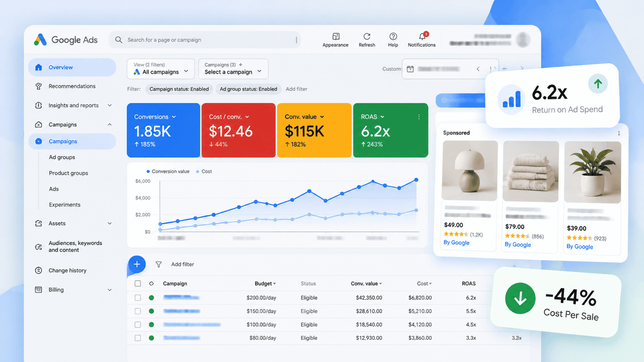Open the Help icon

(393, 36)
